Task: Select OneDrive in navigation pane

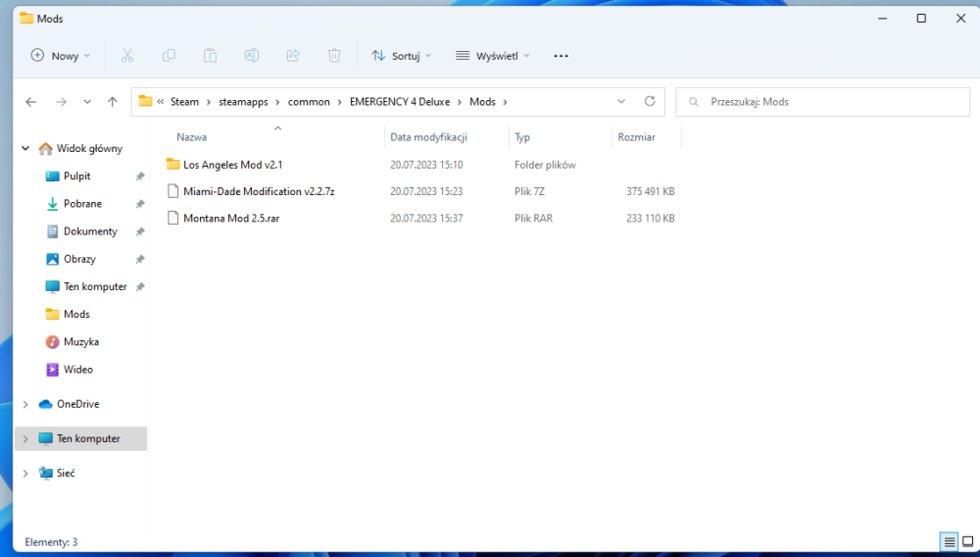Action: 77,404
